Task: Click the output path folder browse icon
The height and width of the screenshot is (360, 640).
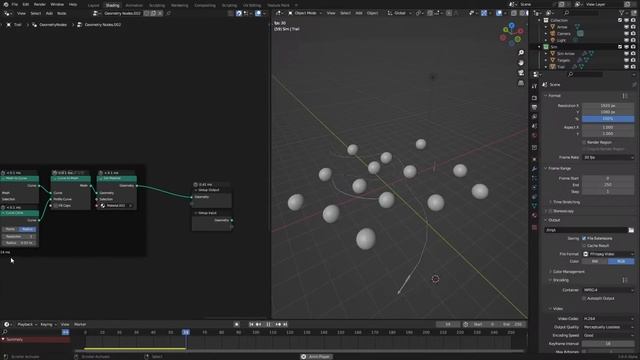Action: click(x=631, y=230)
